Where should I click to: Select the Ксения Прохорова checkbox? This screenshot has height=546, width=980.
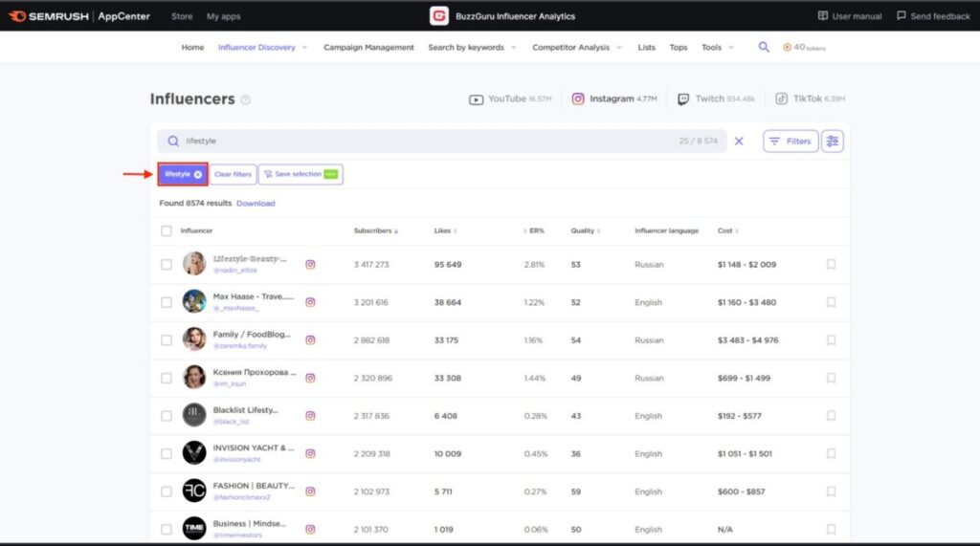click(167, 378)
